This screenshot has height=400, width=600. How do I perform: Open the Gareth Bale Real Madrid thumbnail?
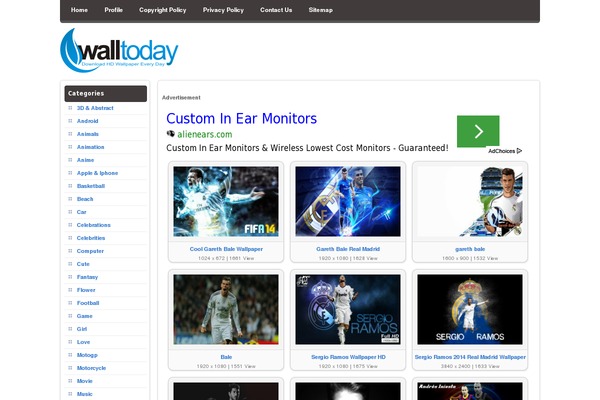(x=348, y=201)
